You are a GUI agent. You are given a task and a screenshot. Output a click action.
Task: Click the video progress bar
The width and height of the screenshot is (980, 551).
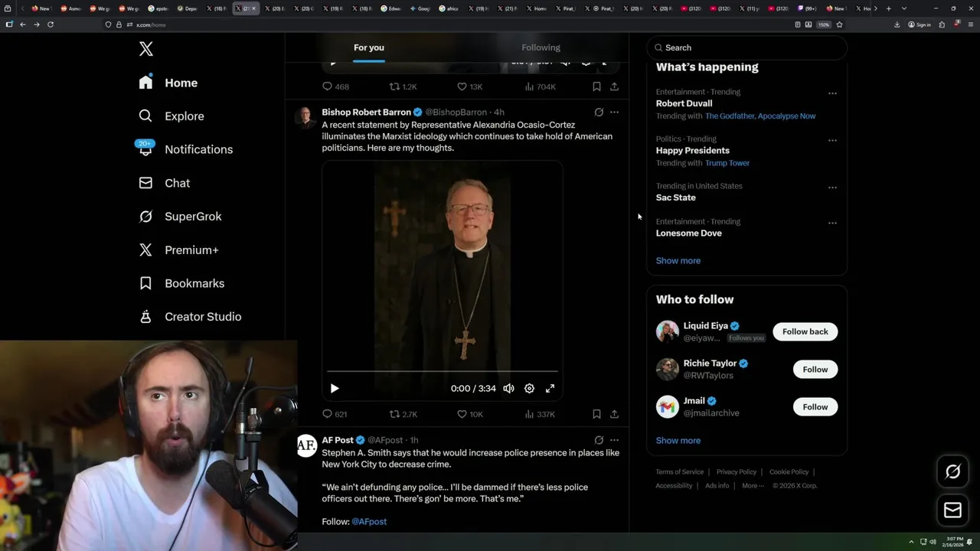coord(444,371)
